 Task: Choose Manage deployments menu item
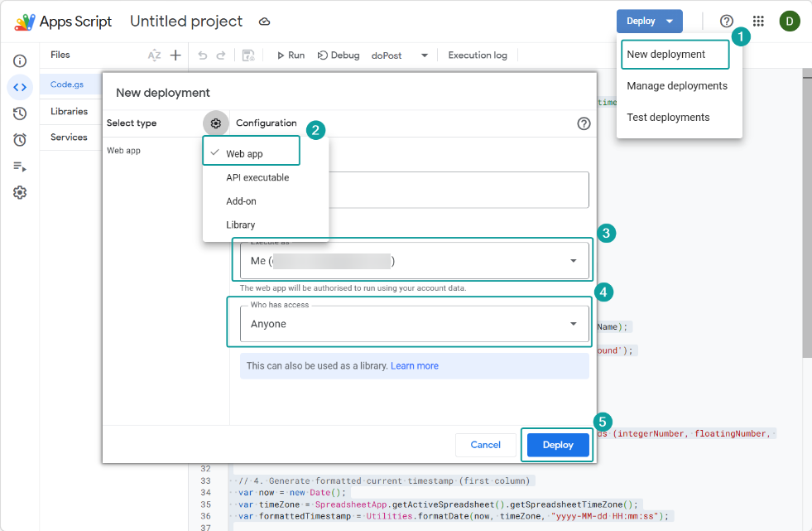point(676,86)
